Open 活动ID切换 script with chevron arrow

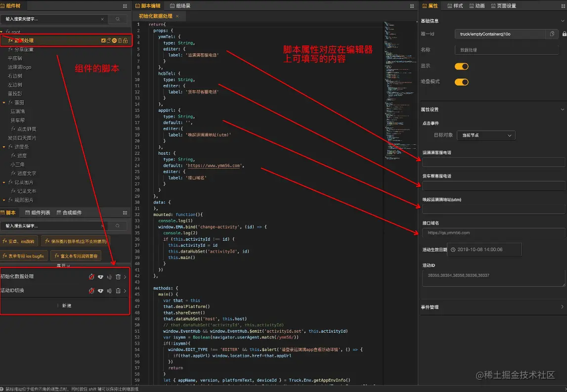[125, 290]
